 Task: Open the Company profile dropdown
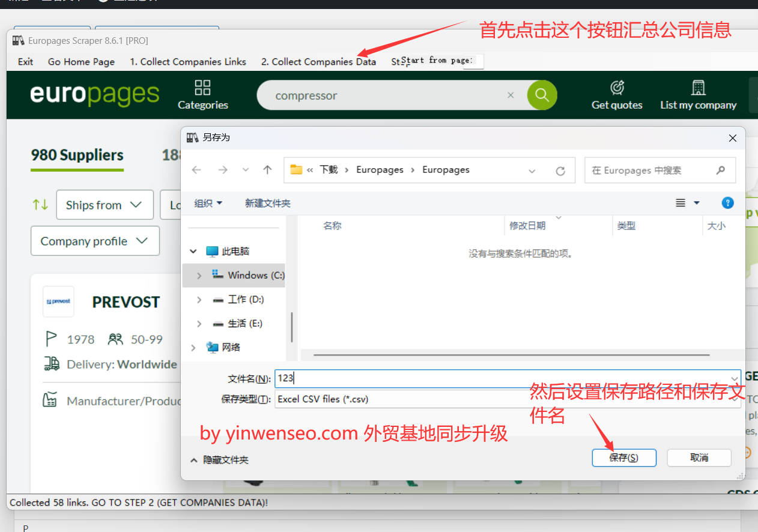pos(94,241)
